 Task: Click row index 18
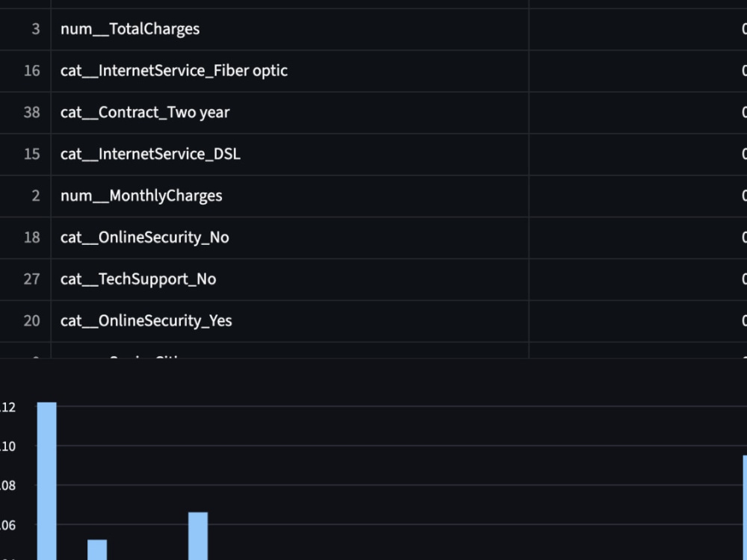[x=25, y=237]
